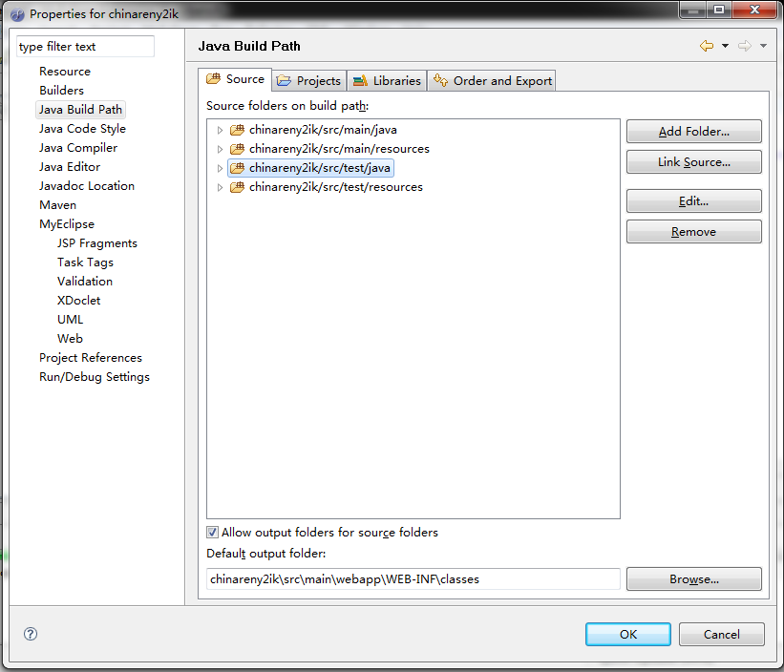The image size is (784, 672).
Task: Click the src/test/java folder icon
Action: point(237,168)
